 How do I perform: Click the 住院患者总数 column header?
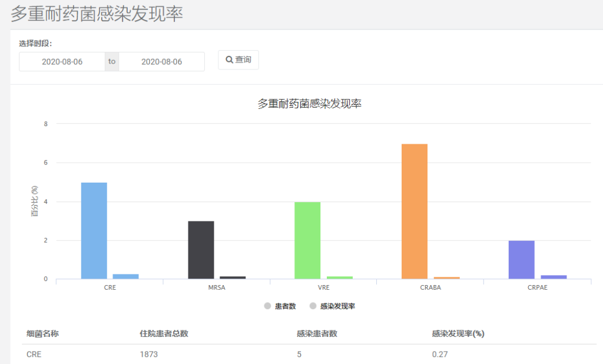(x=164, y=333)
